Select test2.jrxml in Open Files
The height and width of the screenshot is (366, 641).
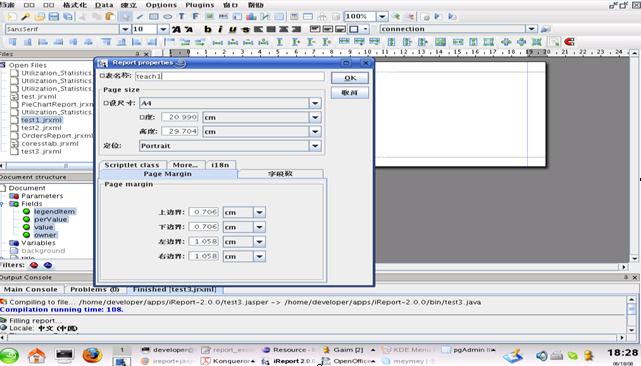click(x=41, y=128)
